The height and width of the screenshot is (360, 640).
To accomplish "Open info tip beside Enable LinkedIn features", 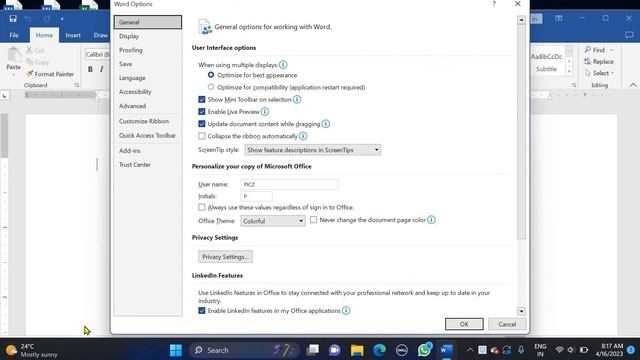I will (x=346, y=311).
